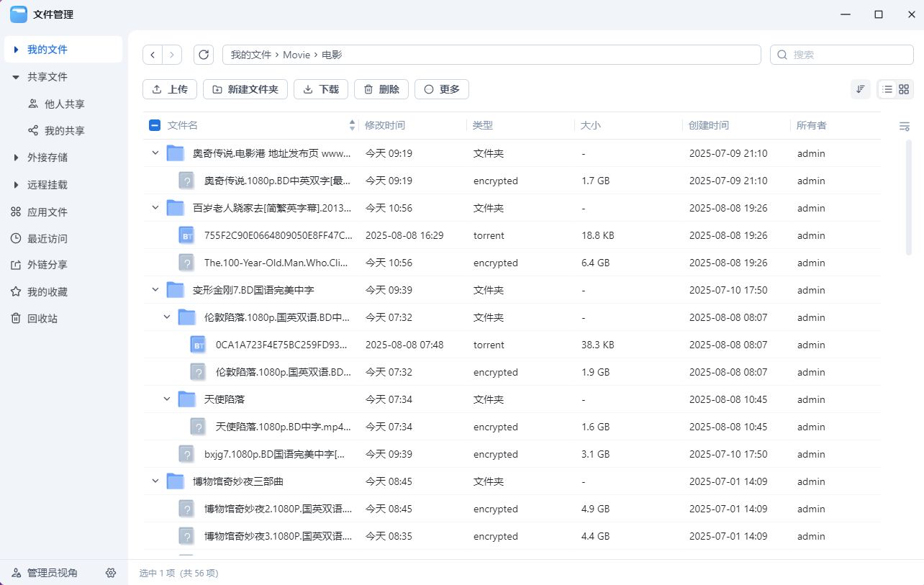This screenshot has width=924, height=585.
Task: Click the 上传 upload button
Action: point(170,89)
